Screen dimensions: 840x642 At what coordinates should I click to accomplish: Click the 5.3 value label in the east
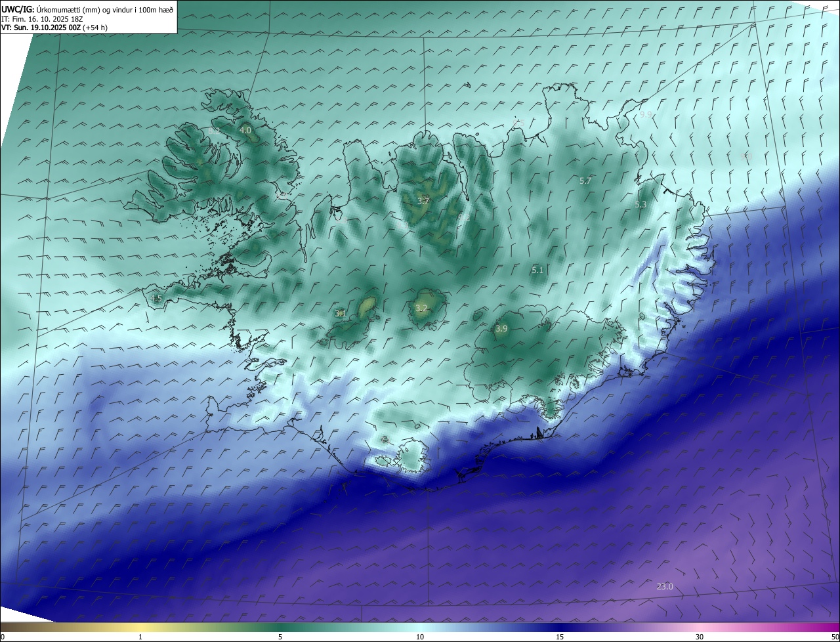[x=640, y=204]
